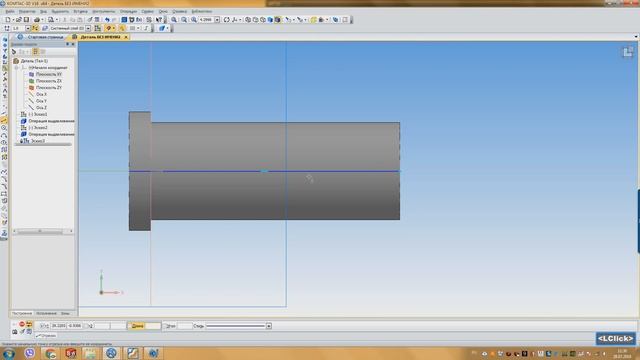This screenshot has height=360, width=640.
Task: Click the Zoom Out magnifier icon
Action: 184,20
